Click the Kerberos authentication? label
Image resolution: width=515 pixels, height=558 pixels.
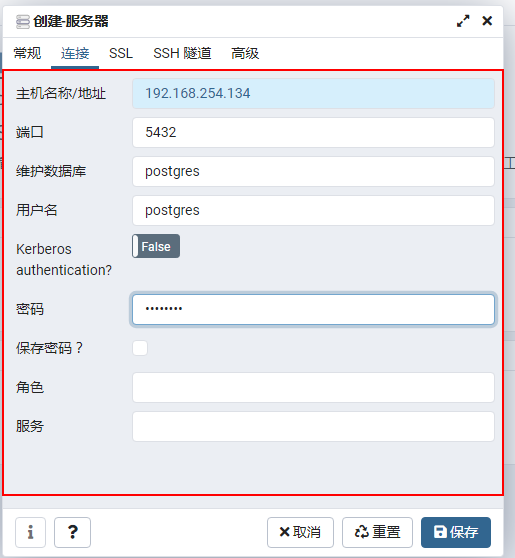tap(64, 259)
